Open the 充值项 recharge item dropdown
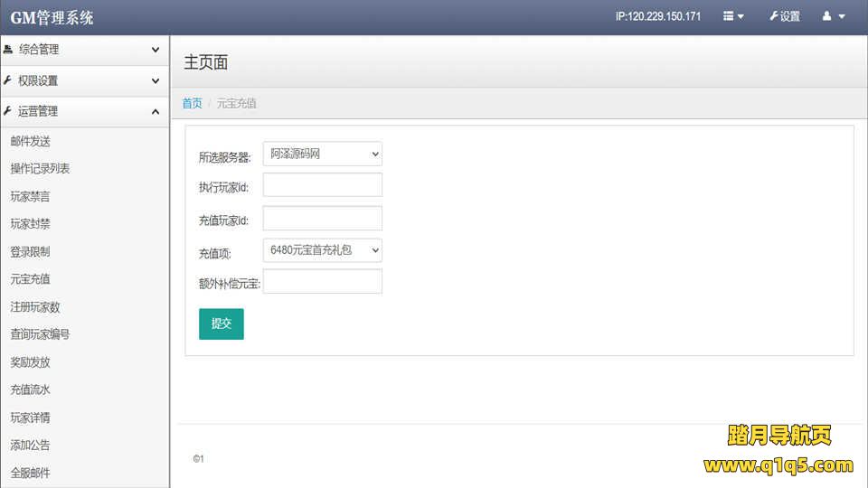The height and width of the screenshot is (488, 868). (322, 250)
